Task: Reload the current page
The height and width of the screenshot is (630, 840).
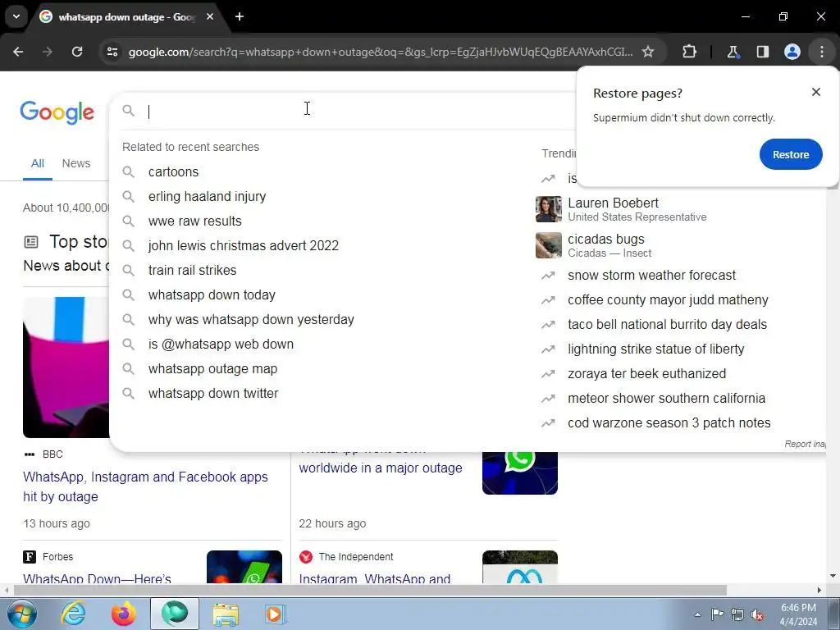Action: [x=77, y=52]
